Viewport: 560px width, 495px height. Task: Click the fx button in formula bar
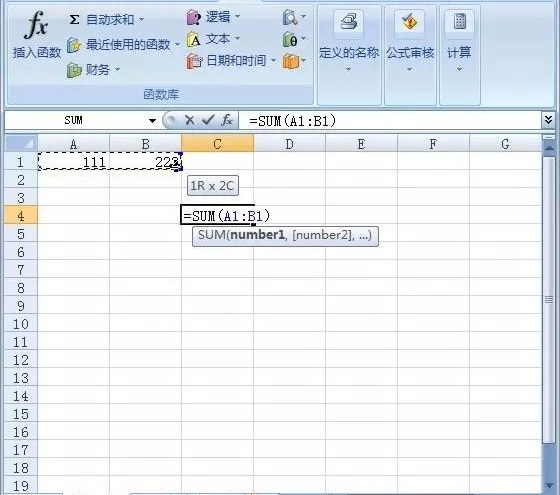226,120
